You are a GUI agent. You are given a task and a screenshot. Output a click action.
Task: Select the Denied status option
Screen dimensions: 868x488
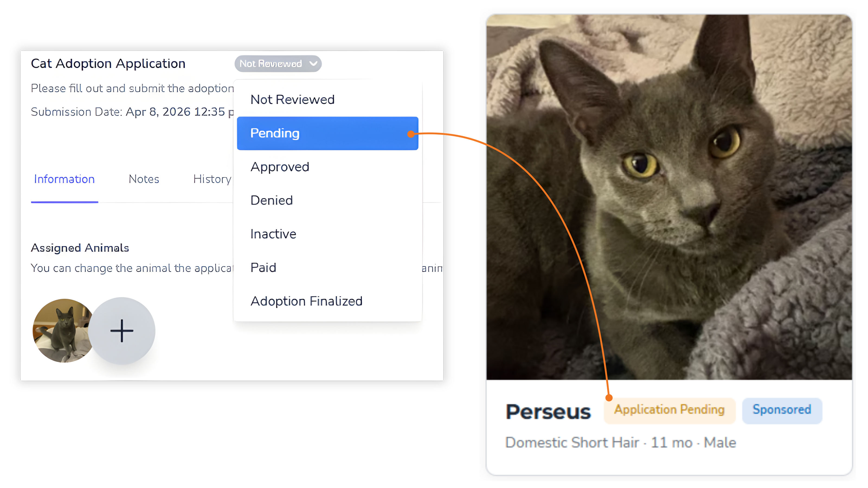pyautogui.click(x=272, y=201)
